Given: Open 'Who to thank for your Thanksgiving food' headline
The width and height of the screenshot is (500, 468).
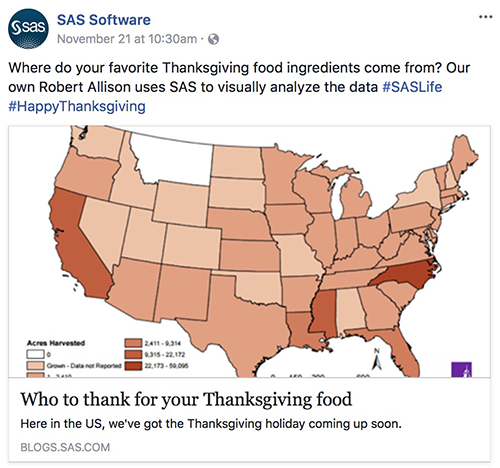Looking at the screenshot, I should (186, 399).
